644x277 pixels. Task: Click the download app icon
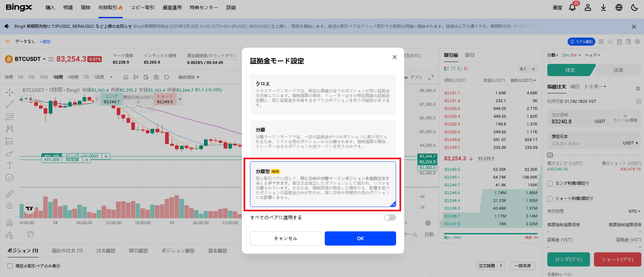[x=603, y=7]
